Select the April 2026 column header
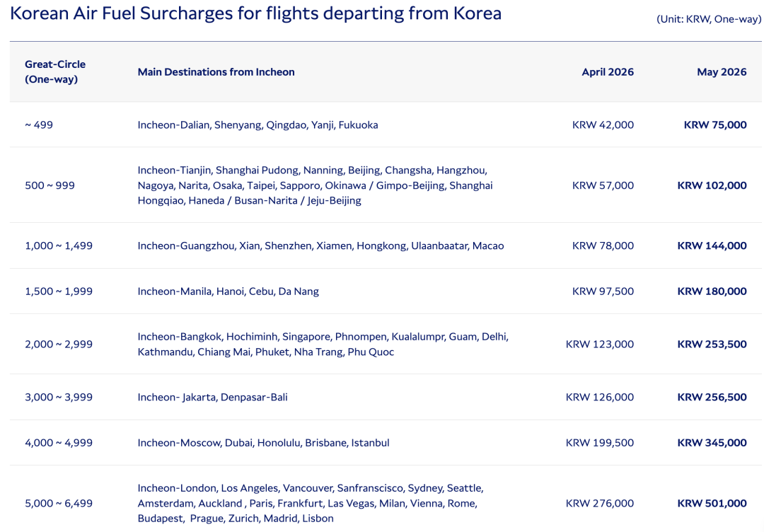764x532 pixels. coord(608,72)
